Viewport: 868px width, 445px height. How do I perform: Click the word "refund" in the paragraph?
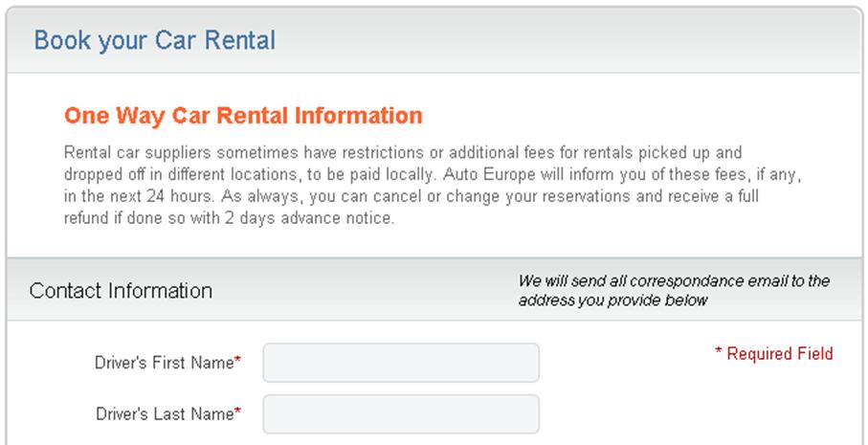[86, 217]
